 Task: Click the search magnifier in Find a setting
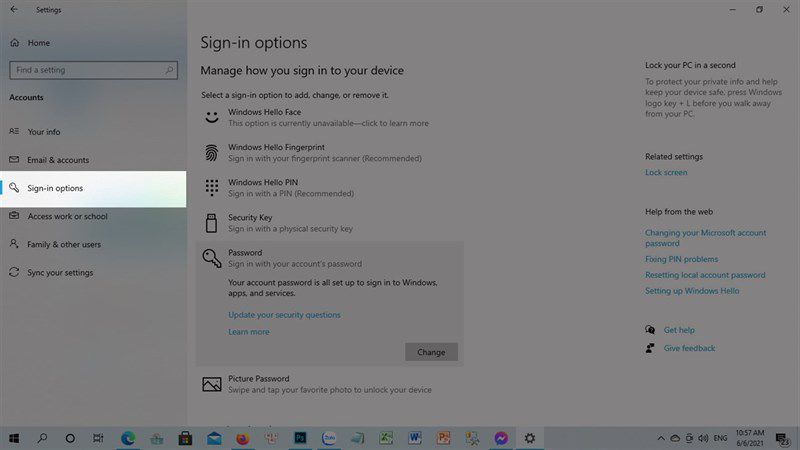(169, 70)
